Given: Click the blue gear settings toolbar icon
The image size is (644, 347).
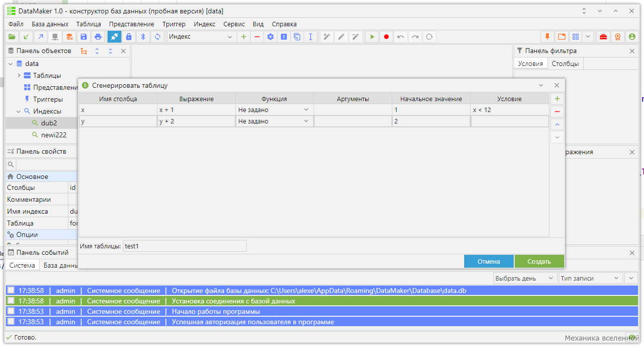Looking at the screenshot, I should pos(270,37).
